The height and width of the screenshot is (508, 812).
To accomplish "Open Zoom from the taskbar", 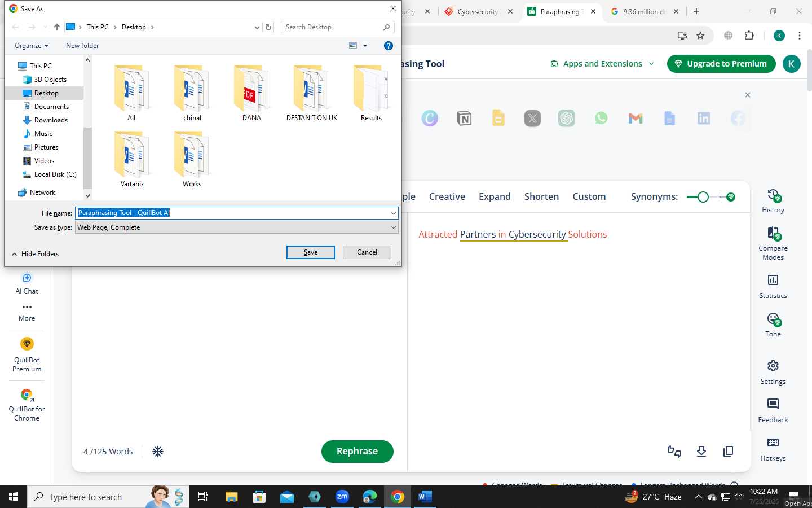I will tap(342, 497).
